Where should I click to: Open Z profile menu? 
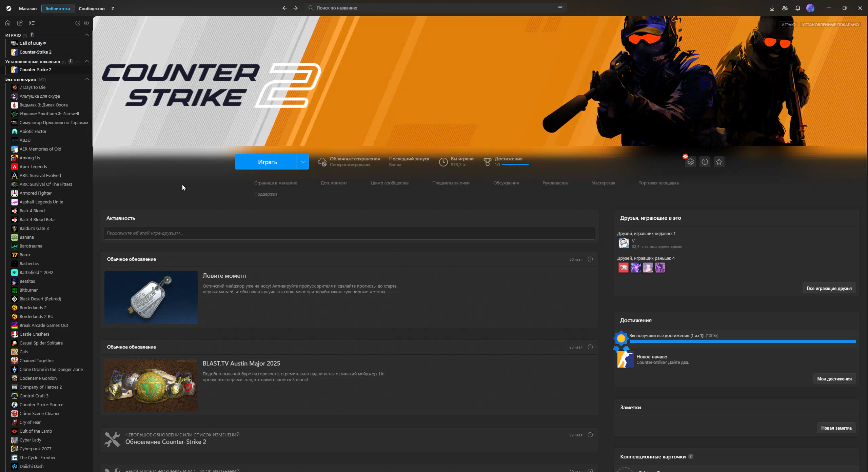click(x=113, y=8)
